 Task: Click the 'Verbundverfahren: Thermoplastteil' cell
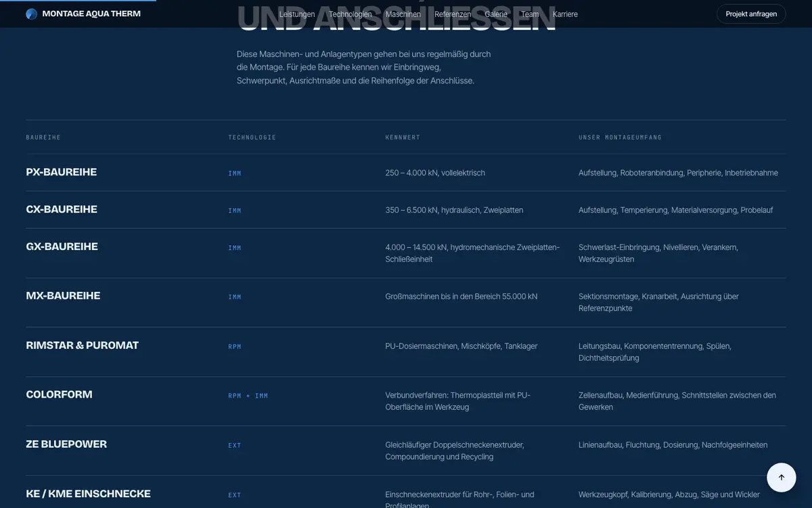pyautogui.click(x=458, y=401)
